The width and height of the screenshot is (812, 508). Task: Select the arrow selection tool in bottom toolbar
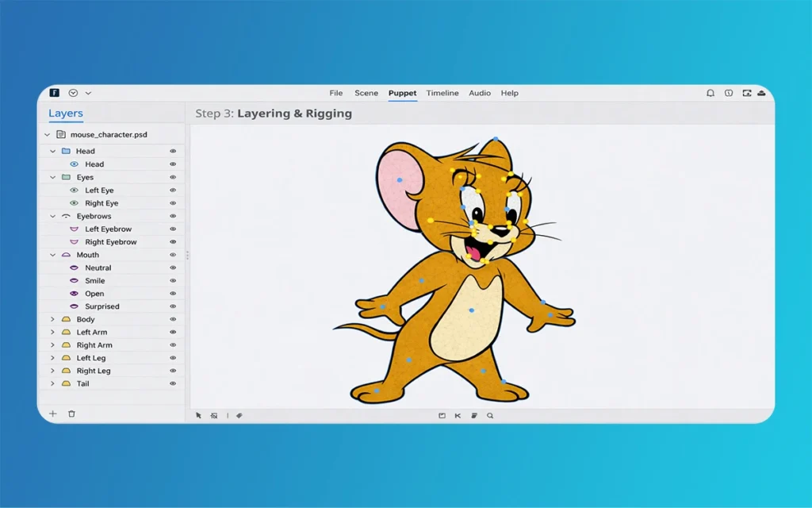tap(198, 415)
